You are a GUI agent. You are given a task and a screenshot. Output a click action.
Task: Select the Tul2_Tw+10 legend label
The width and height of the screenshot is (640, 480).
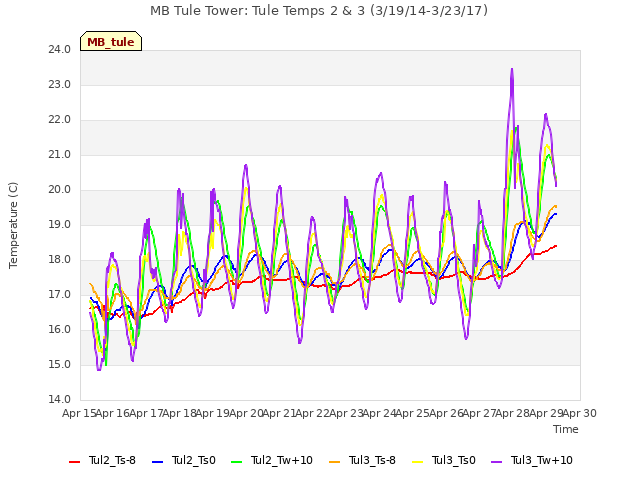pyautogui.click(x=282, y=460)
